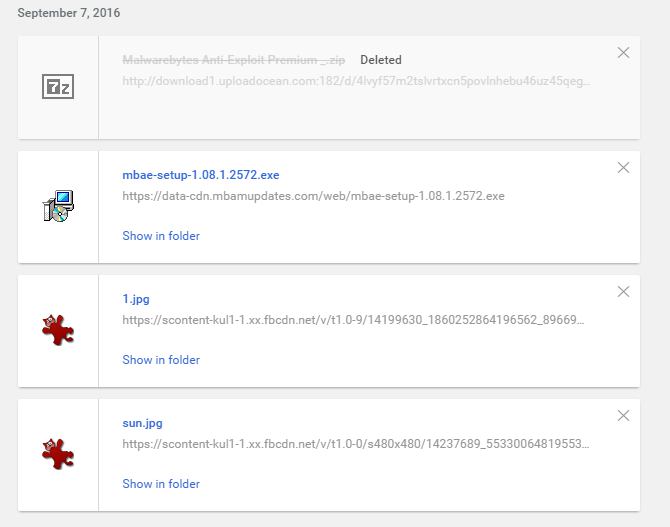
Task: Click the red icon beside sun.jpg
Action: click(58, 454)
